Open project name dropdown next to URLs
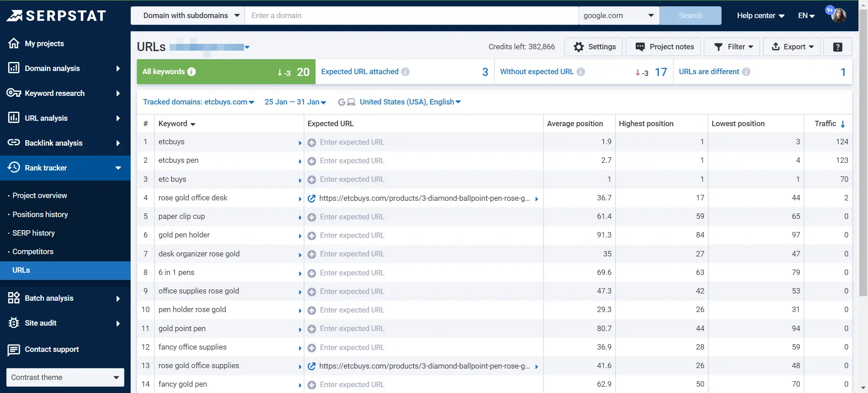The height and width of the screenshot is (393, 868). 247,47
